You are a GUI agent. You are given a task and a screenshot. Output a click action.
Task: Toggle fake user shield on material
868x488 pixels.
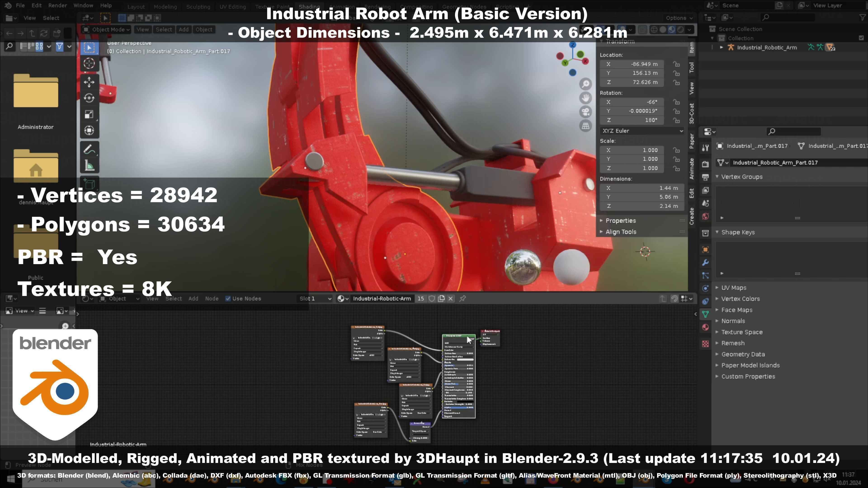click(432, 298)
